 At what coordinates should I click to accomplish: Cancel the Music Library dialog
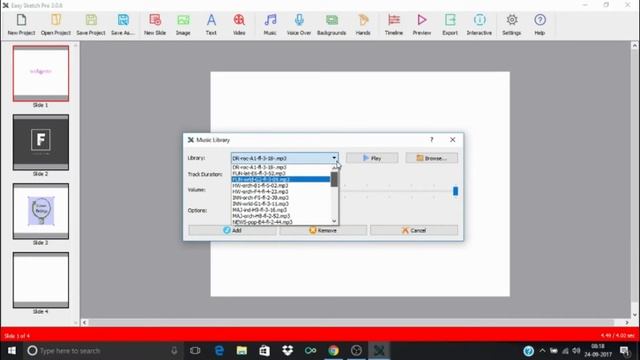pyautogui.click(x=414, y=230)
